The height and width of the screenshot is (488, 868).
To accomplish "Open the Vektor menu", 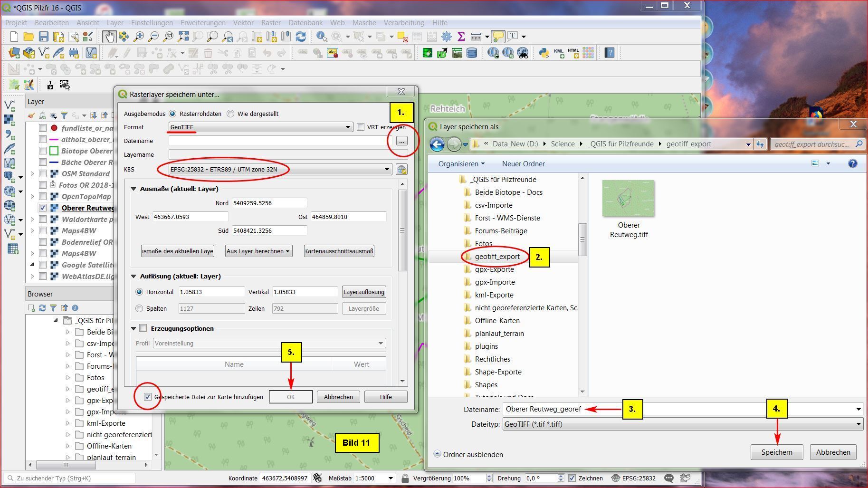I will click(x=243, y=22).
